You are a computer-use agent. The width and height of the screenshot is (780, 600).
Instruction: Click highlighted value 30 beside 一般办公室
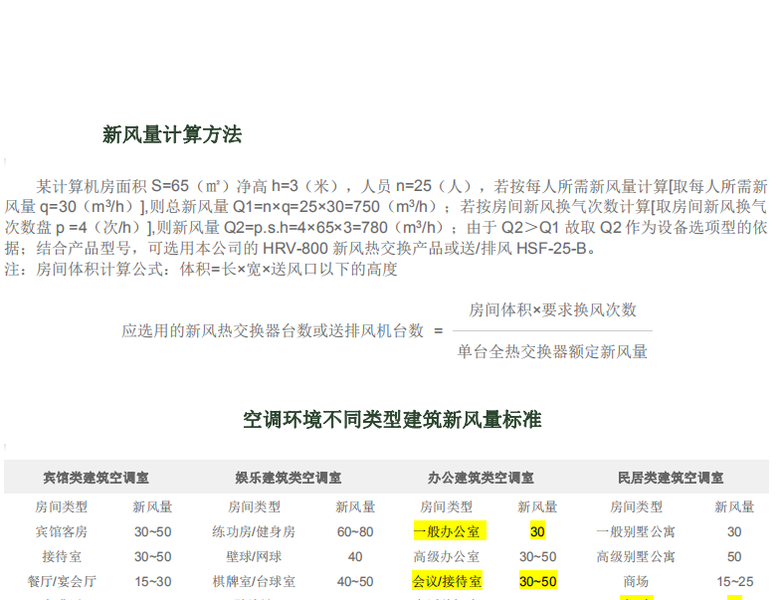click(x=538, y=532)
